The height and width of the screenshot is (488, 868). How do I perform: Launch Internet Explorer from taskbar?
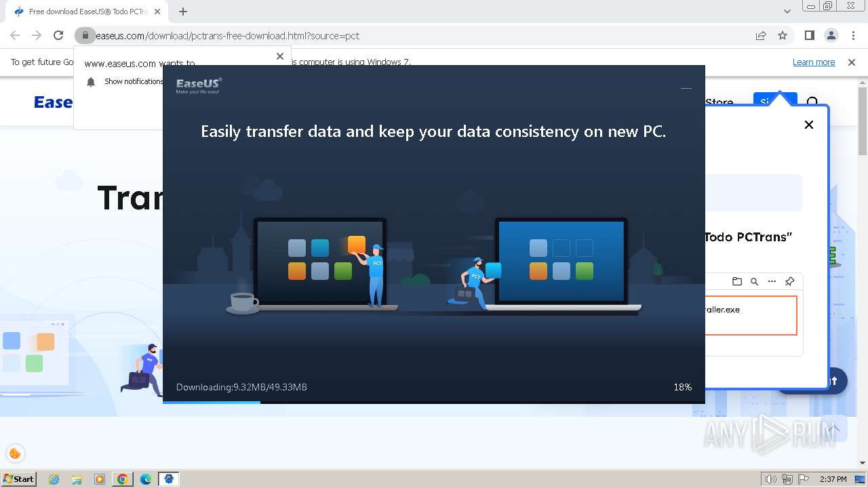coord(54,479)
